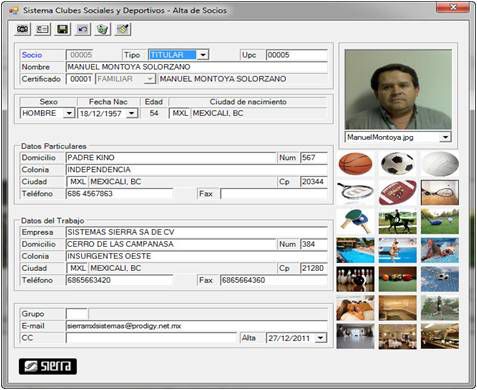Click the Colonia field INDEPENDENCIA
Image resolution: width=477 pixels, height=390 pixels.
click(197, 170)
